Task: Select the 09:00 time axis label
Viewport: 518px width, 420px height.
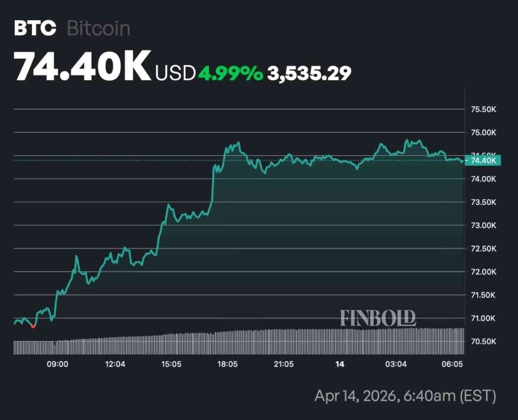Action: click(58, 364)
